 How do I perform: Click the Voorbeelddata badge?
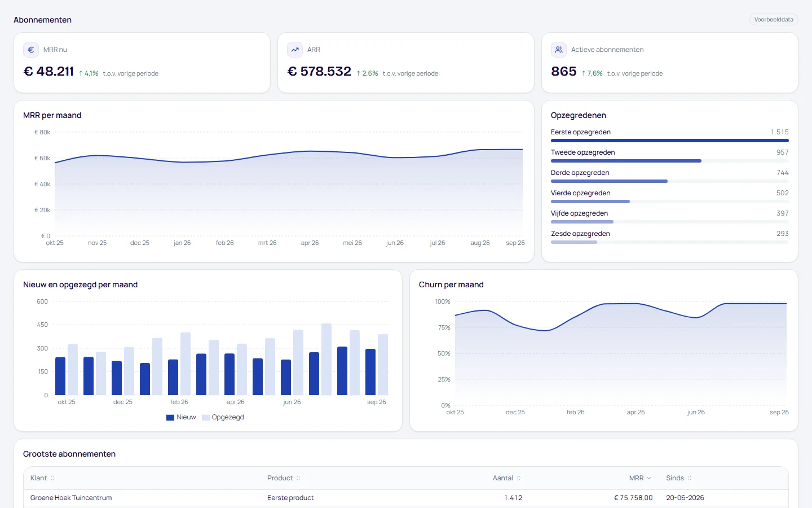tap(774, 20)
